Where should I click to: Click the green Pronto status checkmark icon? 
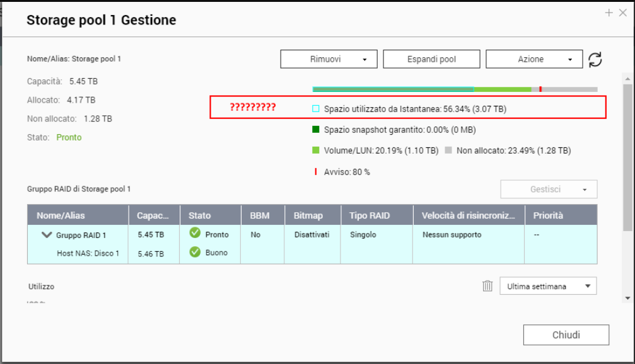pyautogui.click(x=195, y=234)
